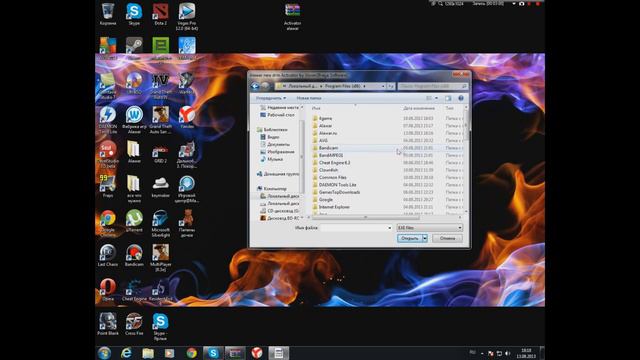Switch to Skype on the taskbar

tap(213, 353)
